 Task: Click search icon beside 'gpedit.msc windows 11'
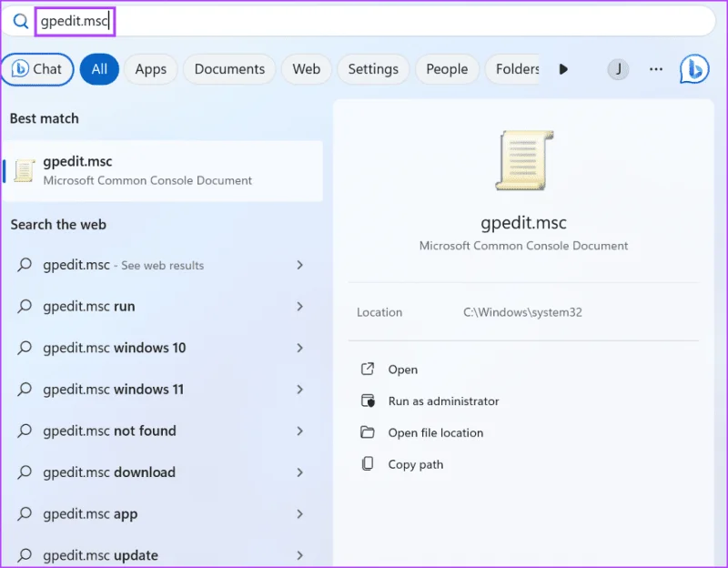(25, 390)
